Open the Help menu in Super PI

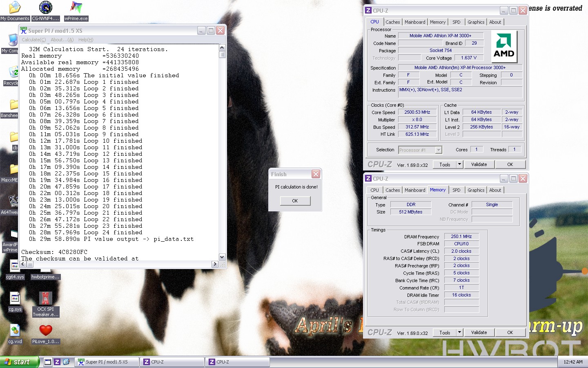(x=86, y=40)
